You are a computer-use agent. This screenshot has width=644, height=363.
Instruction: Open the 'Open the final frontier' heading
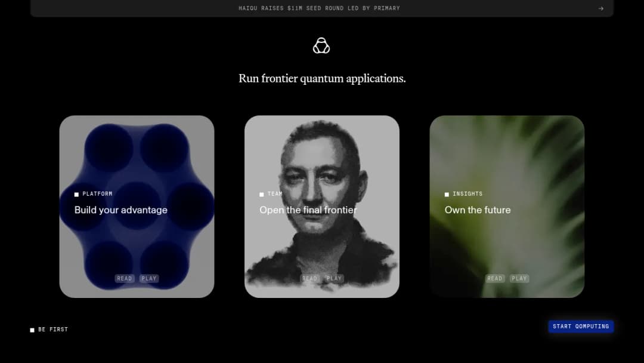(308, 210)
